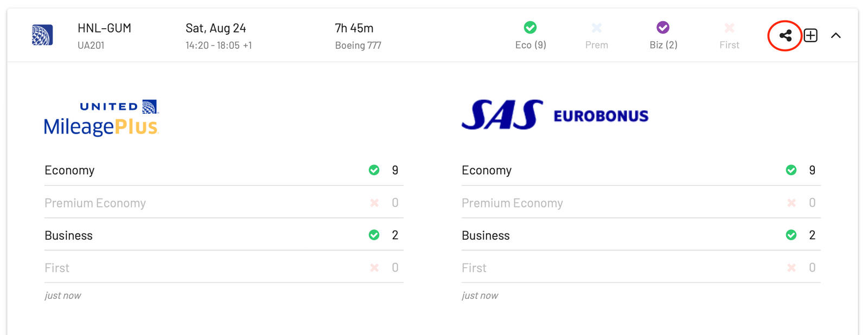Click the SAS EuroBonus Business green check
The image size is (868, 335).
[791, 235]
